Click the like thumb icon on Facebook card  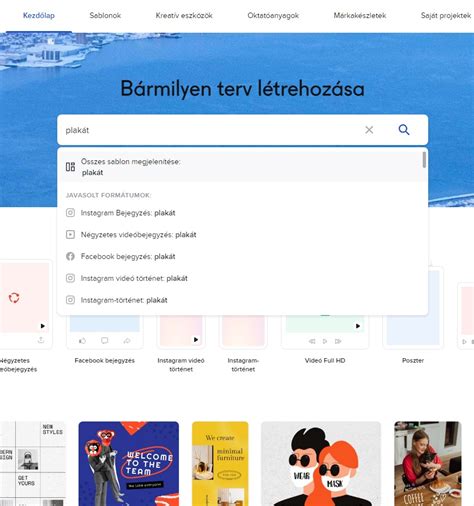(x=82, y=341)
